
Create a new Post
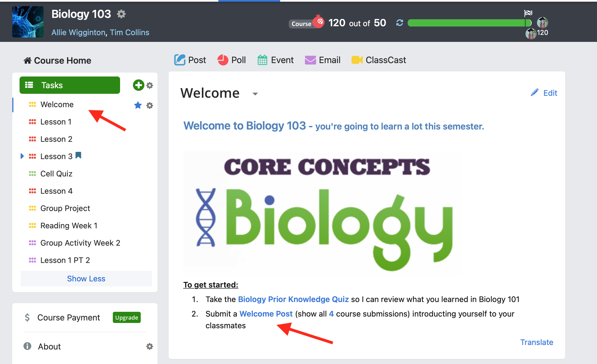point(190,60)
